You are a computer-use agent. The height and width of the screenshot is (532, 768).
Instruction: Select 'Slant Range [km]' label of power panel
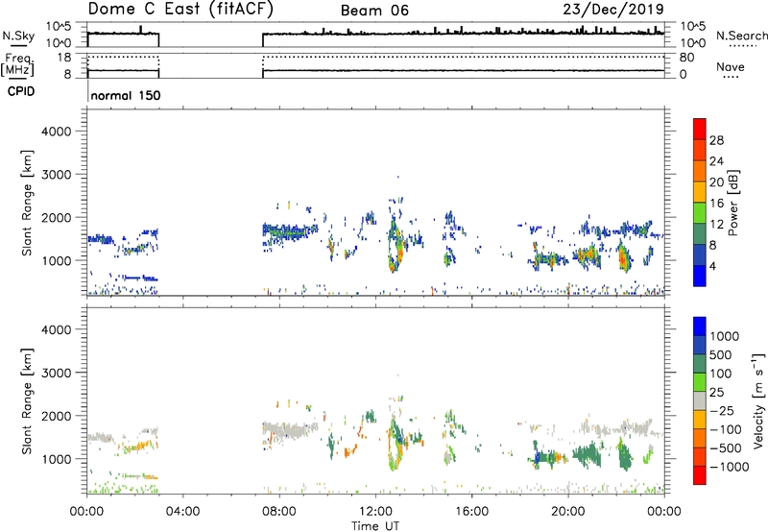pyautogui.click(x=27, y=203)
